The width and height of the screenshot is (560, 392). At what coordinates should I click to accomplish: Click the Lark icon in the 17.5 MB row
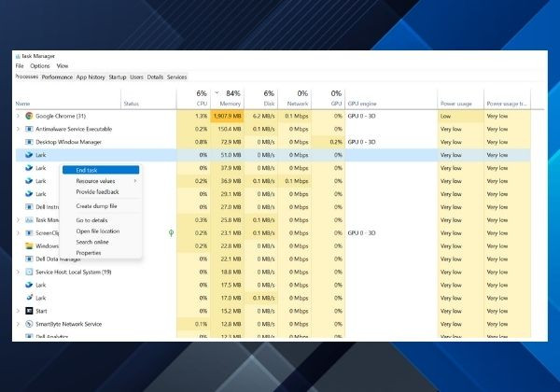[x=29, y=285]
